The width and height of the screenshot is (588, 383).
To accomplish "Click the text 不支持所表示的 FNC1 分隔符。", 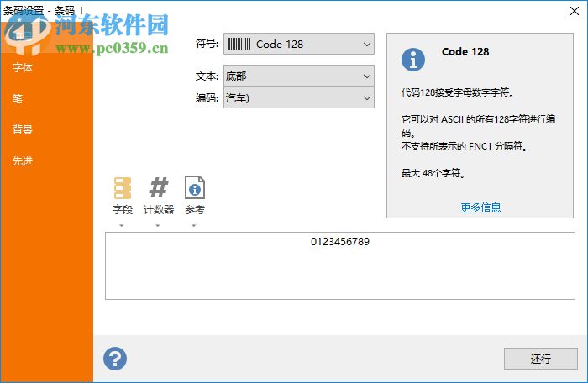I will (465, 146).
